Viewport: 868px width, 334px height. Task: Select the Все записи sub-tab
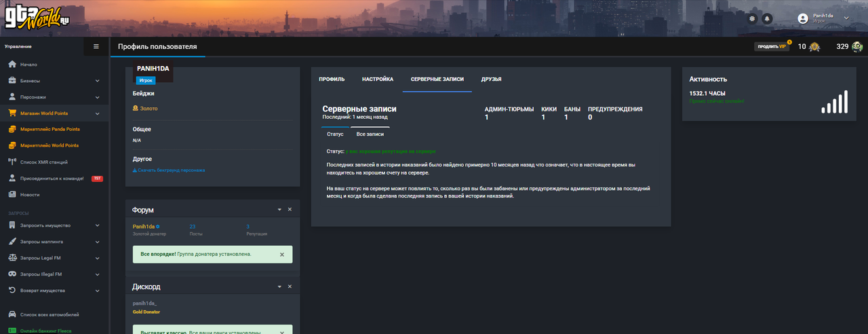click(x=370, y=134)
